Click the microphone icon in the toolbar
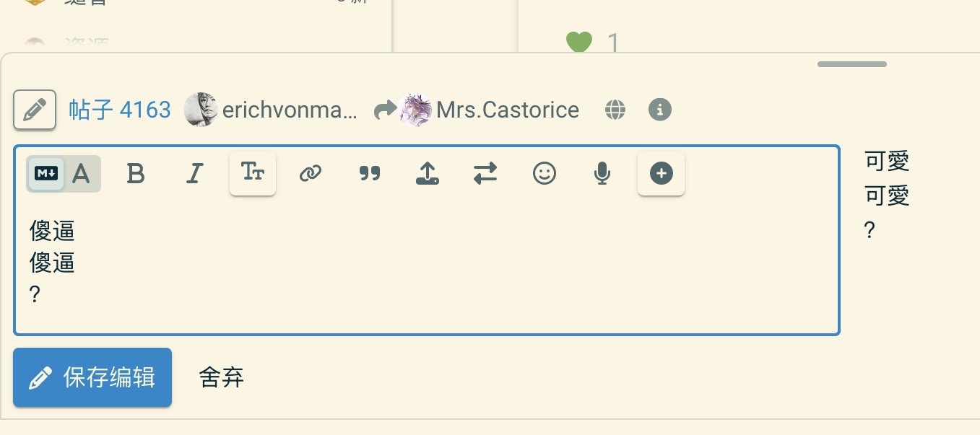Screen dimensions: 980x435 [602, 174]
